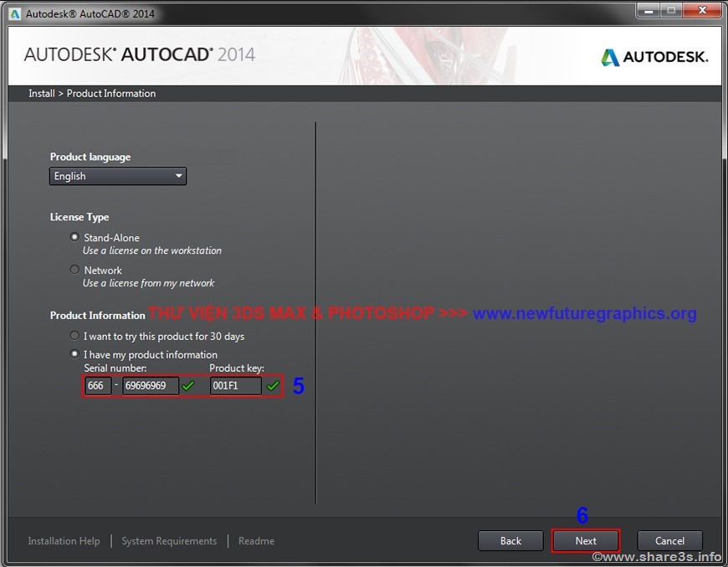This screenshot has height=567, width=728.
Task: Click the serial number field 69696969
Action: [x=151, y=386]
